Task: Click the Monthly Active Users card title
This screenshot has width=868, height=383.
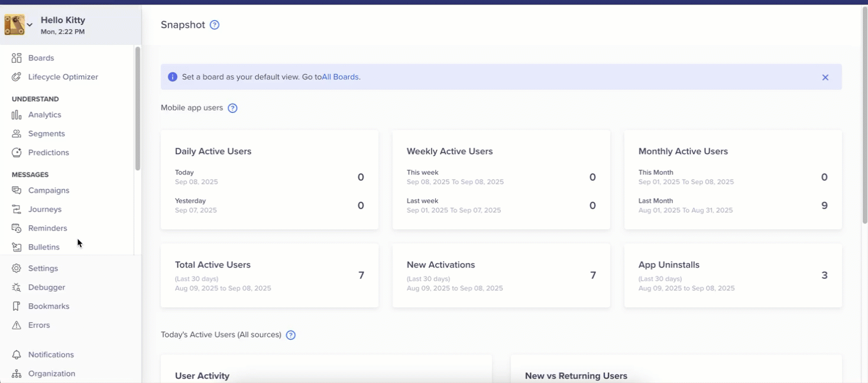Action: pos(683,151)
